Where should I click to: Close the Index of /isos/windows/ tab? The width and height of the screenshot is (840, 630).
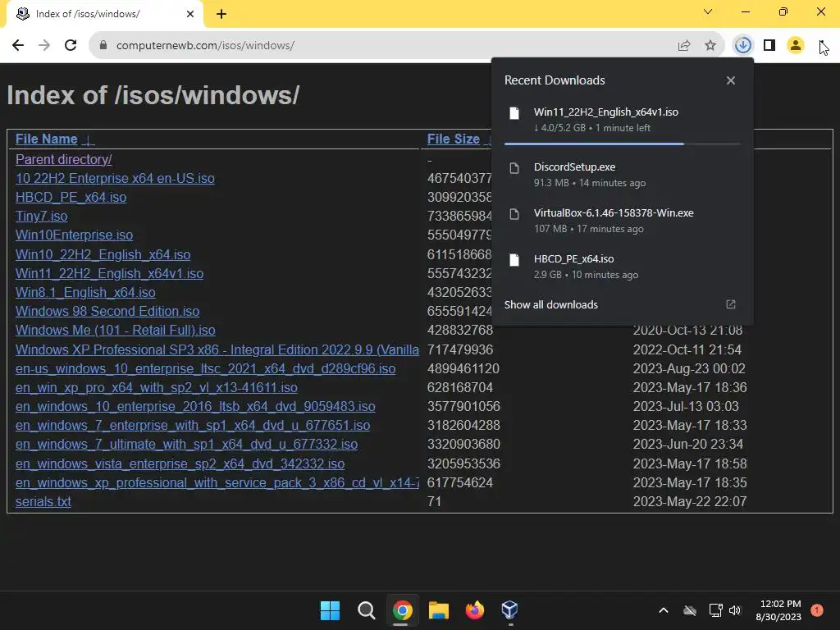click(x=190, y=14)
